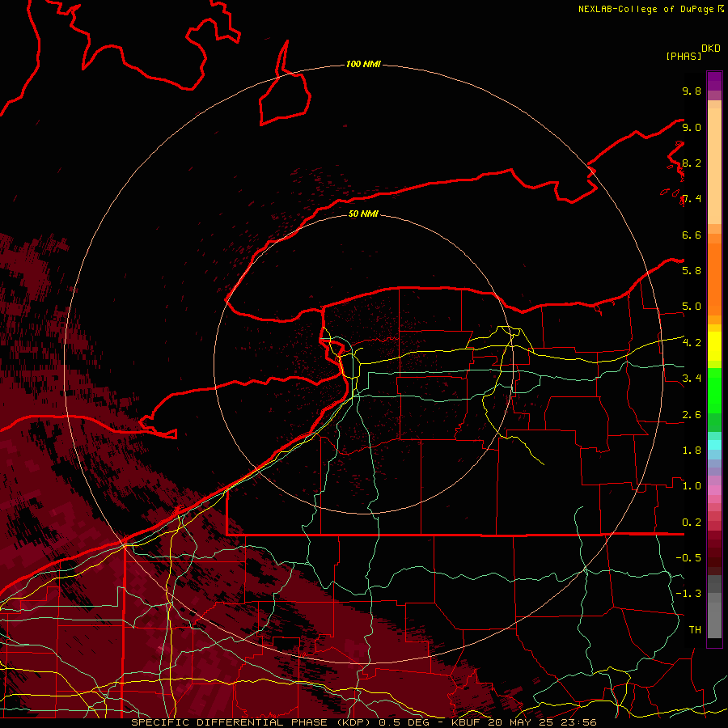Viewport: 728px width, 728px height.
Task: Click the 23:56 timestamp in the caption
Action: pos(578,722)
